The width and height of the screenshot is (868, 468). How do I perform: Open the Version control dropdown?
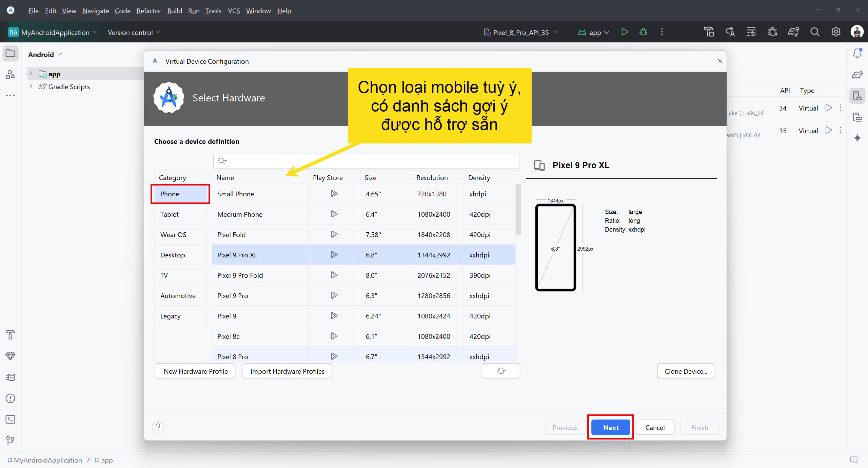coord(134,32)
